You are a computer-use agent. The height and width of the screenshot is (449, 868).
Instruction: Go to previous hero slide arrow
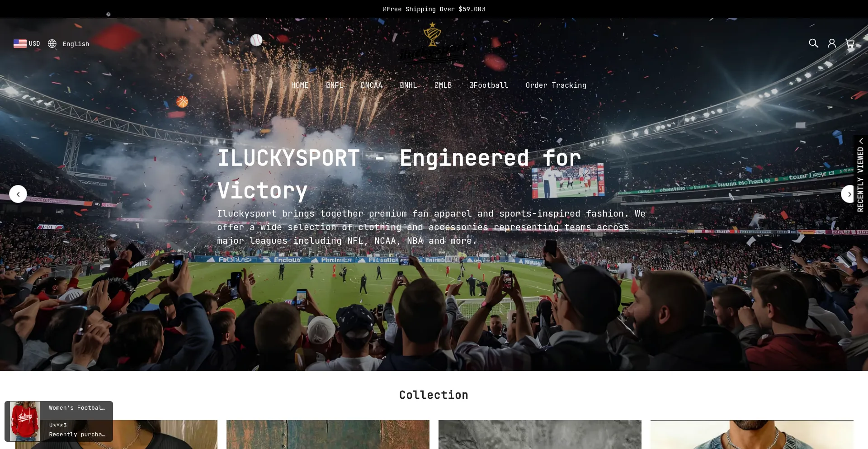coord(18,194)
